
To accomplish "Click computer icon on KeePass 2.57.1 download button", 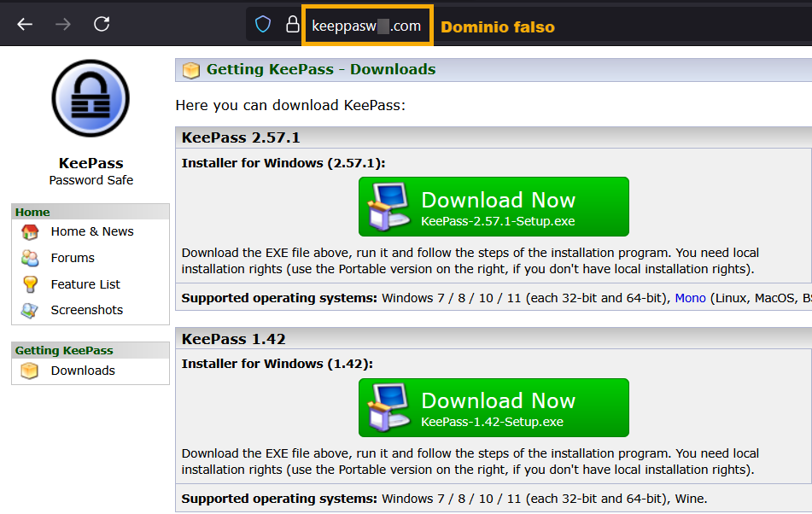I will 388,207.
